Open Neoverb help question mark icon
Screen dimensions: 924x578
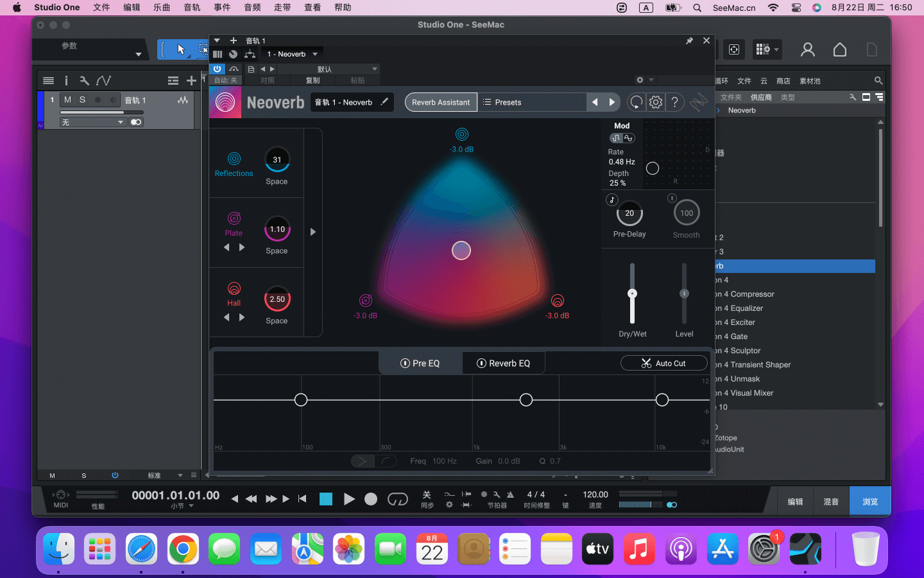674,102
